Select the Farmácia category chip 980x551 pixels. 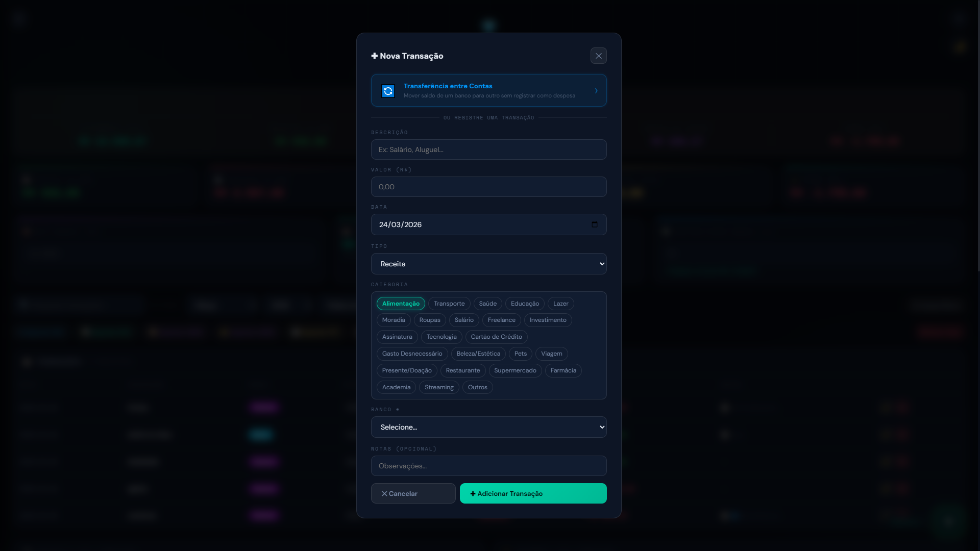563,370
